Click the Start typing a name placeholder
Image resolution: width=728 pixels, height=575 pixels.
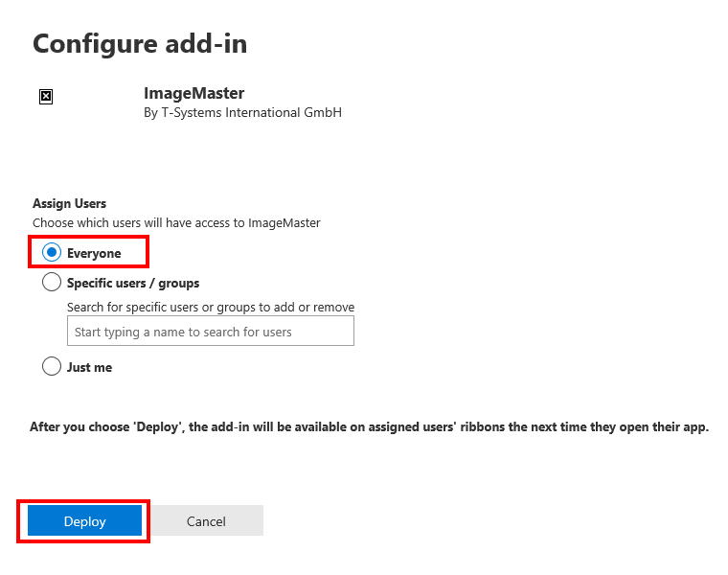point(183,333)
